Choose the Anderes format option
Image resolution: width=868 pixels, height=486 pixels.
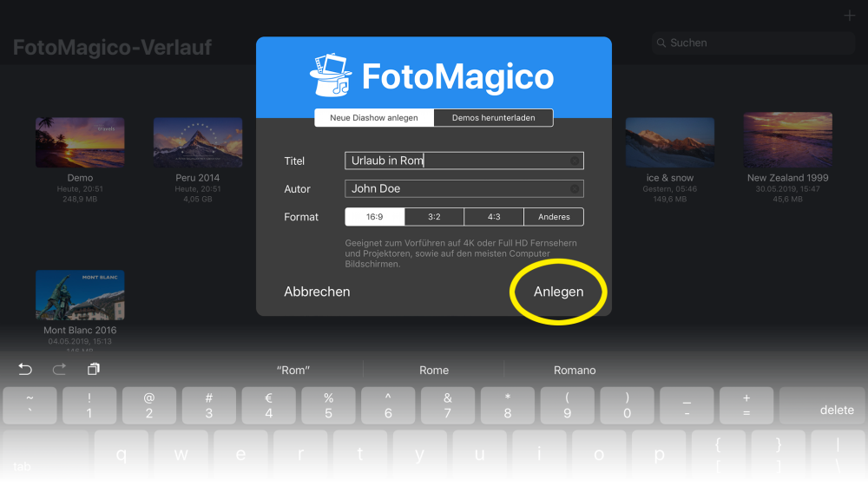[x=554, y=217]
